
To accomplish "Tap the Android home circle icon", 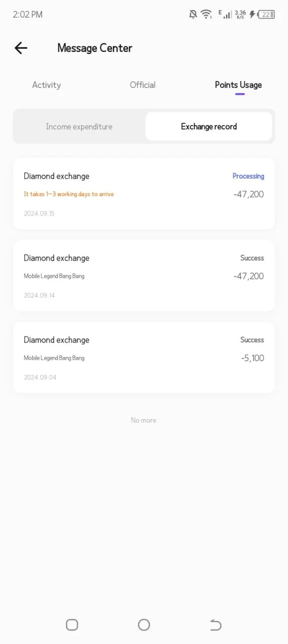I will pyautogui.click(x=144, y=625).
